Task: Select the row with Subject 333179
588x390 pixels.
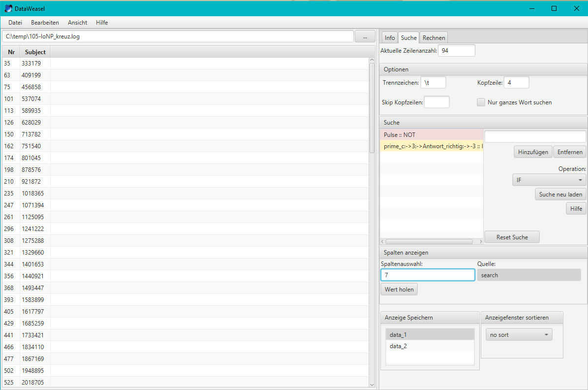Action: (186, 64)
